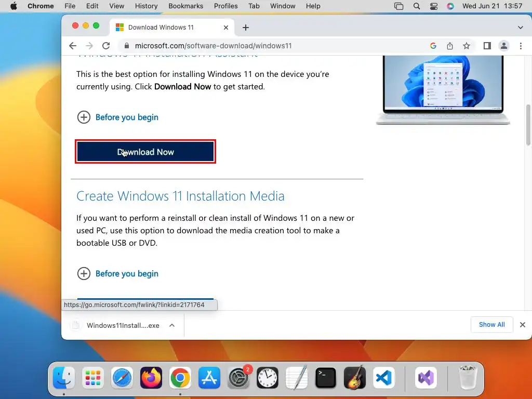
Task: Open the Edit menu
Action: (92, 6)
